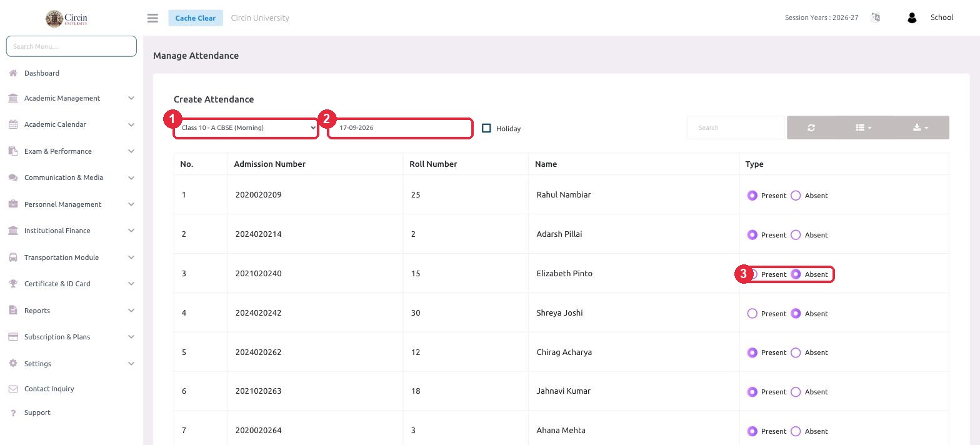Click the date field 17-09-2026
This screenshot has width=980, height=445.
click(400, 128)
